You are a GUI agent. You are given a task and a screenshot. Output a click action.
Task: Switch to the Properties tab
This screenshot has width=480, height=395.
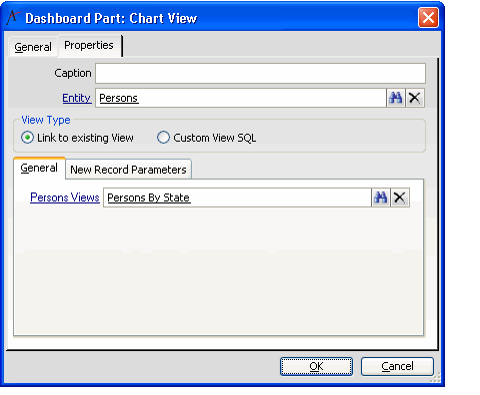point(89,45)
